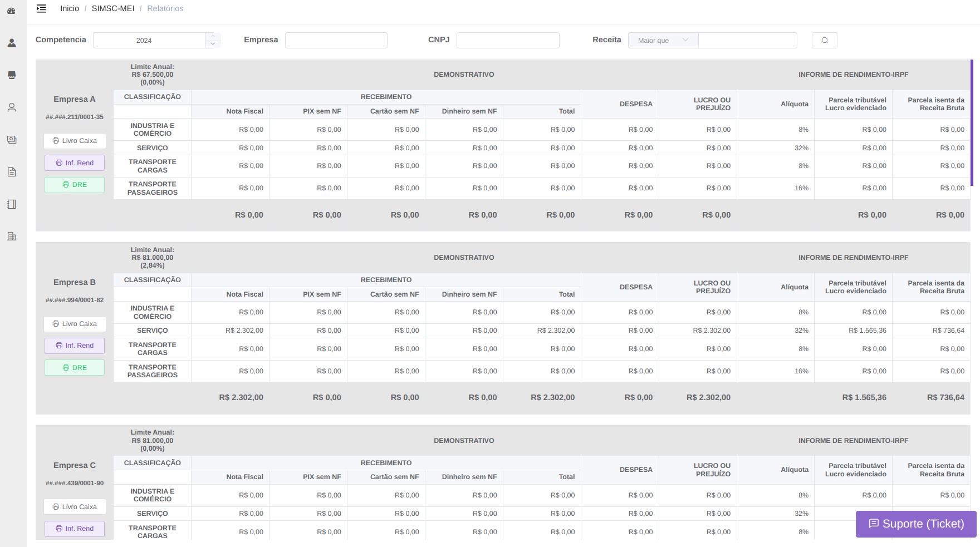Toggle the sidebar menu expand icon
This screenshot has height=547, width=980.
click(41, 8)
